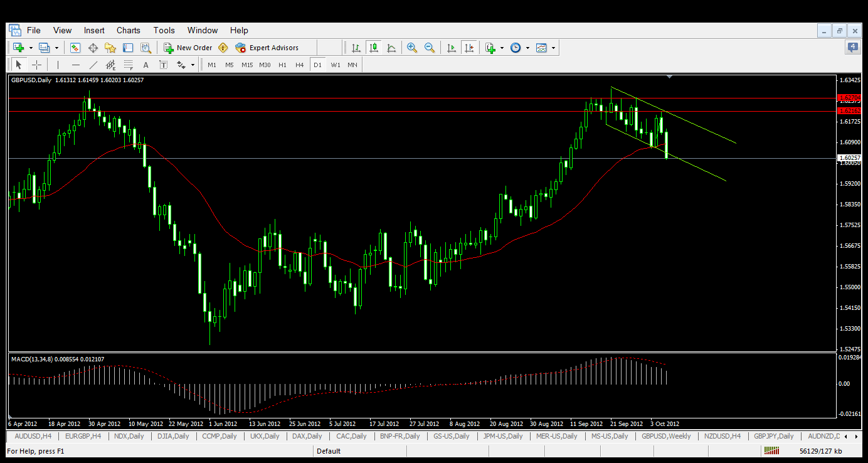
Task: Open the Profiles dropdown arrow
Action: (56, 48)
